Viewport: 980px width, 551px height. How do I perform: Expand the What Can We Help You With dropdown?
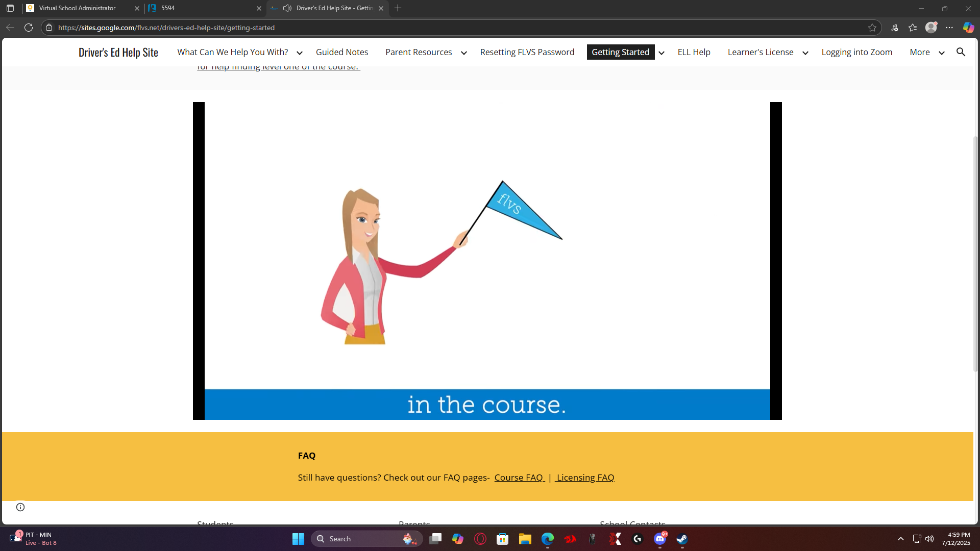tap(300, 53)
